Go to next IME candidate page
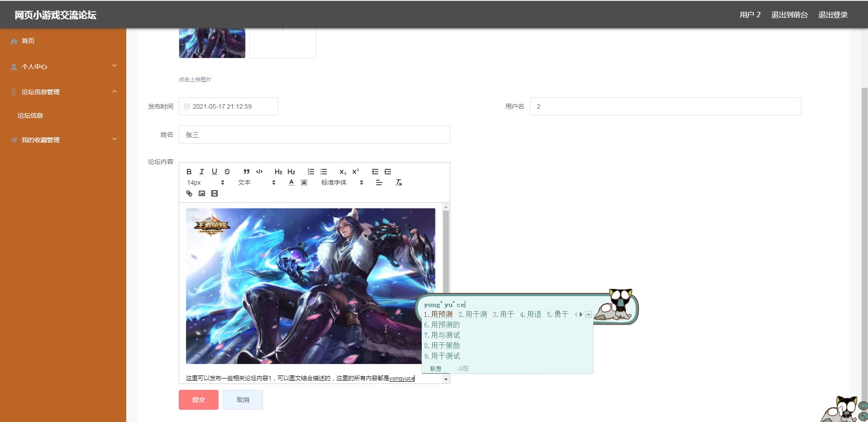Image resolution: width=868 pixels, height=422 pixels. 581,314
